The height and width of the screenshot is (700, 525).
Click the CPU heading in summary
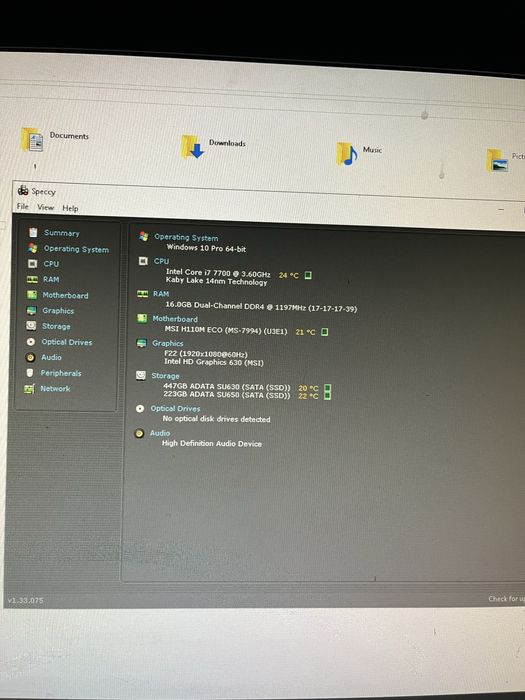coord(161,261)
